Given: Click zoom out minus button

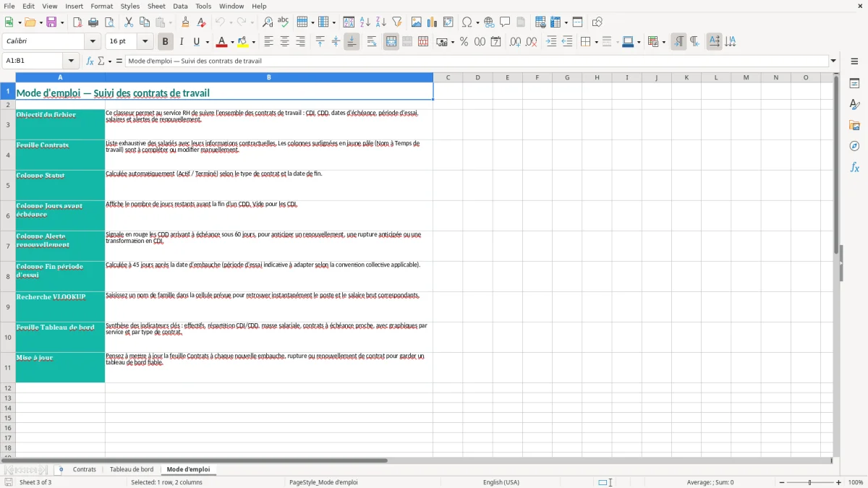Looking at the screenshot, I should tap(782, 482).
